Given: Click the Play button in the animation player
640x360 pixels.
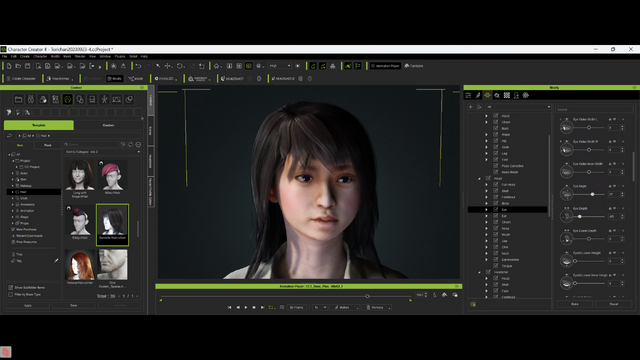Looking at the screenshot, I should coord(246,307).
